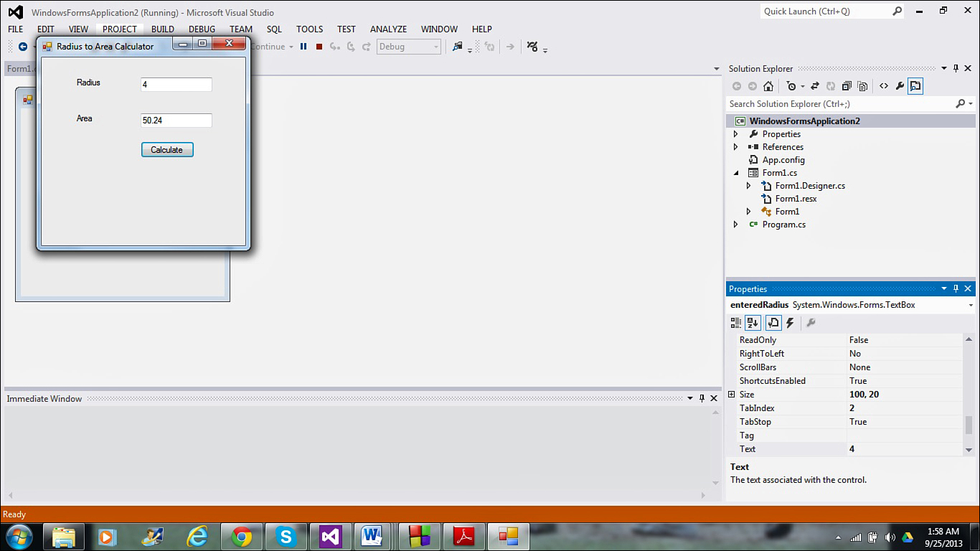Close the Immediate Window panel
Image resolution: width=980 pixels, height=551 pixels.
click(714, 398)
